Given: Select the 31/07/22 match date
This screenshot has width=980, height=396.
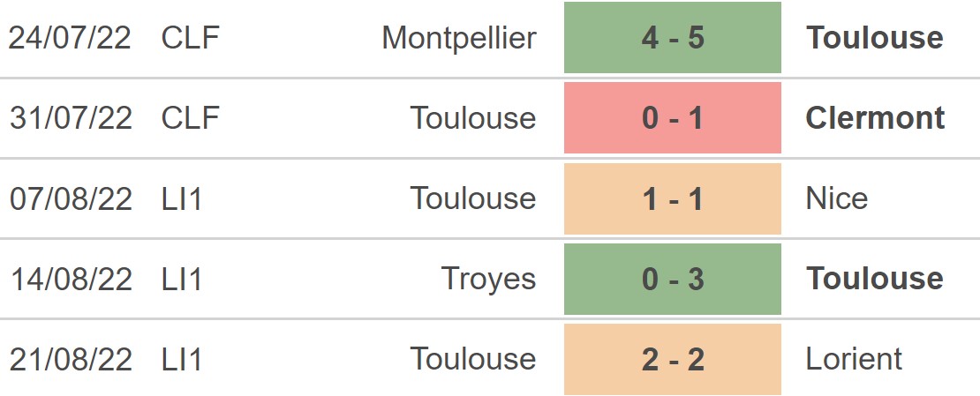Looking at the screenshot, I should (71, 118).
